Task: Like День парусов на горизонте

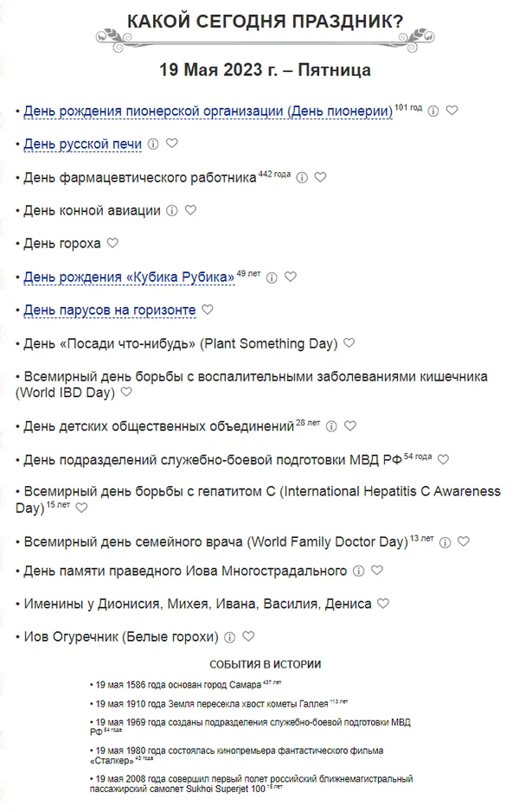Action: click(207, 310)
